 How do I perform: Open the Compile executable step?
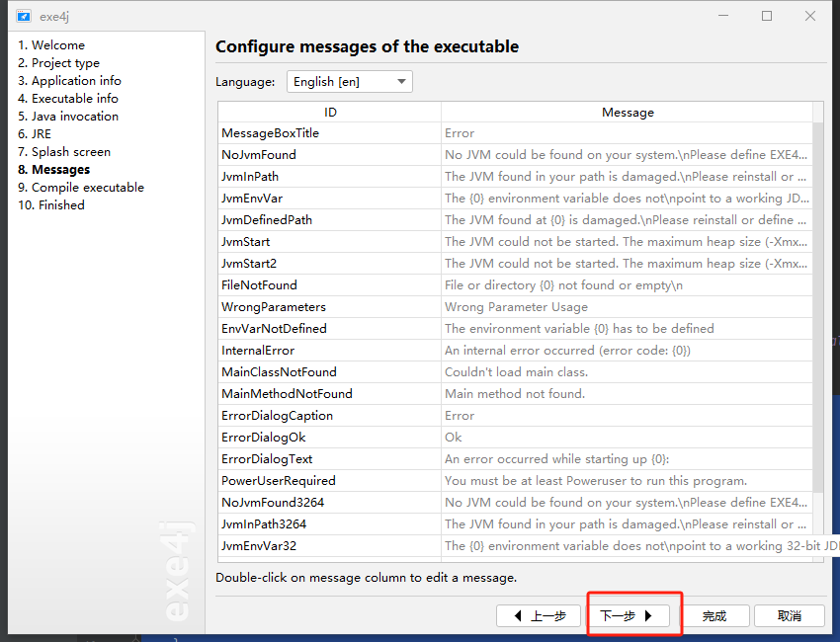coord(81,187)
